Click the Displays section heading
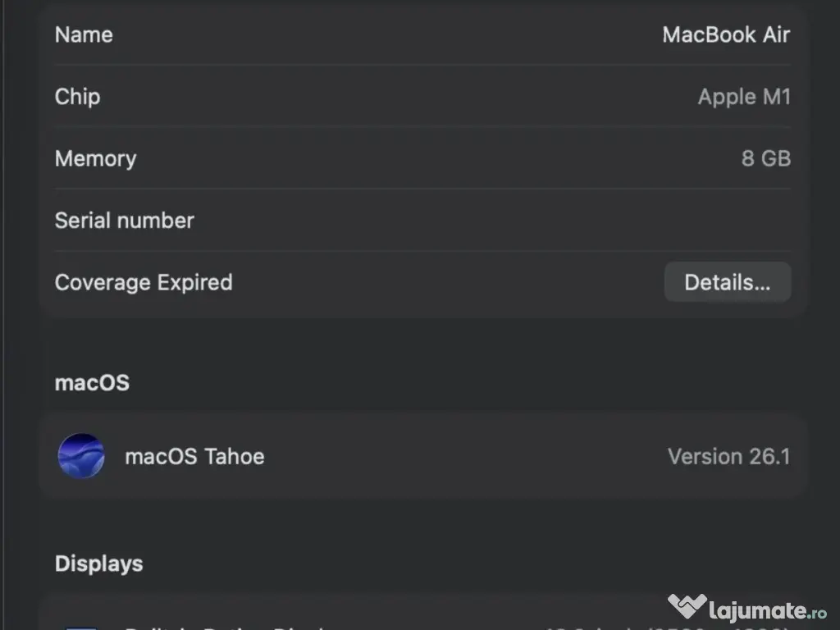This screenshot has width=840, height=630. click(98, 564)
